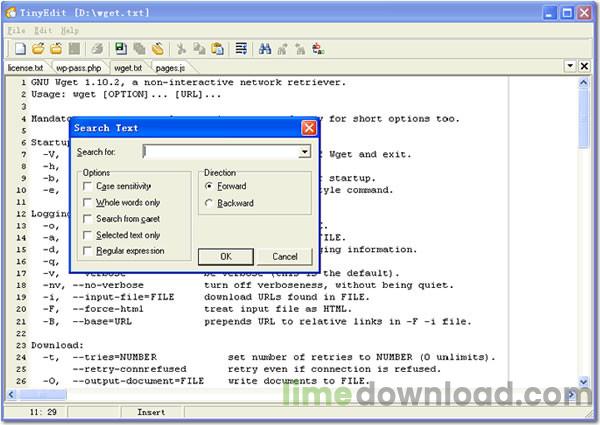Click the Cut scissors icon
Viewport: 600px width, 425px height.
pyautogui.click(x=181, y=49)
